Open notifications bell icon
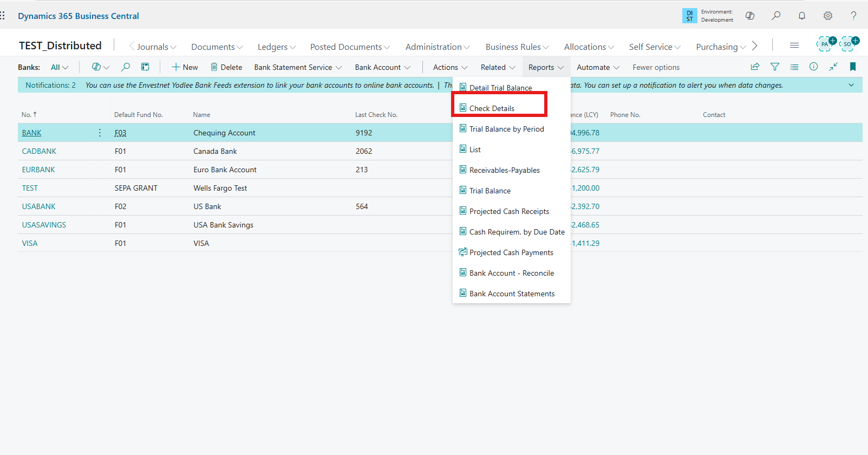The image size is (868, 455). click(802, 16)
